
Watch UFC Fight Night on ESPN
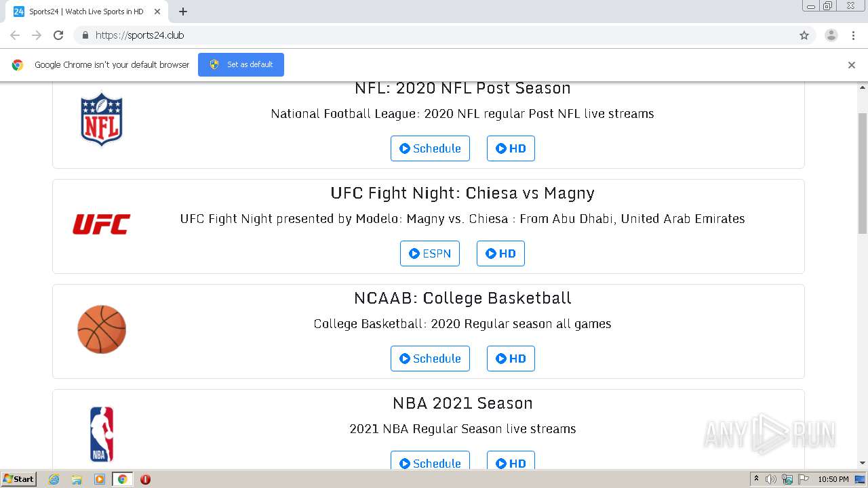coord(430,253)
